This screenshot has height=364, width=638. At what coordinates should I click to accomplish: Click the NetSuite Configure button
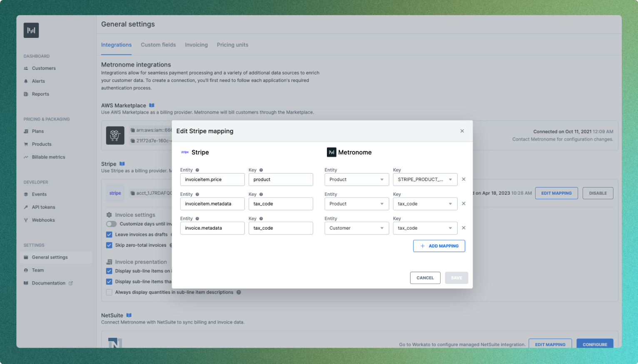coord(595,344)
